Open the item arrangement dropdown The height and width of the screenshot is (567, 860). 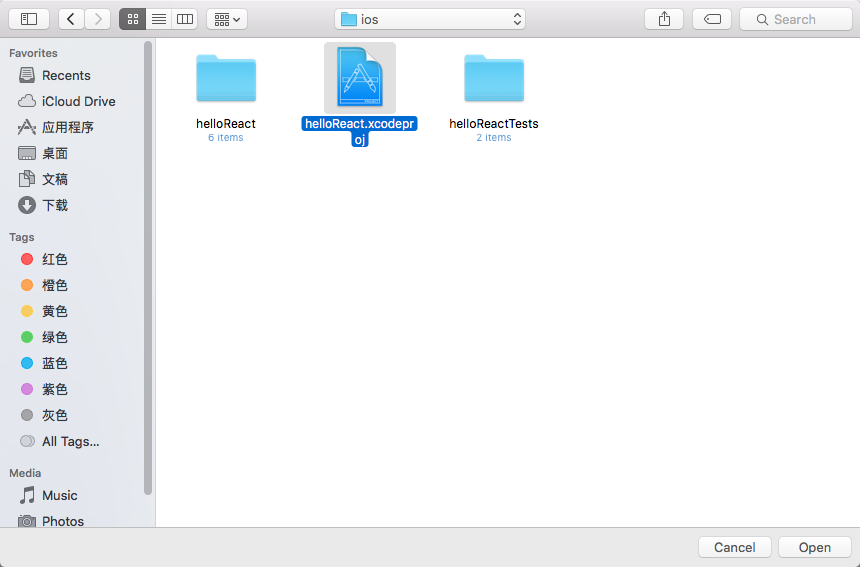pyautogui.click(x=227, y=19)
